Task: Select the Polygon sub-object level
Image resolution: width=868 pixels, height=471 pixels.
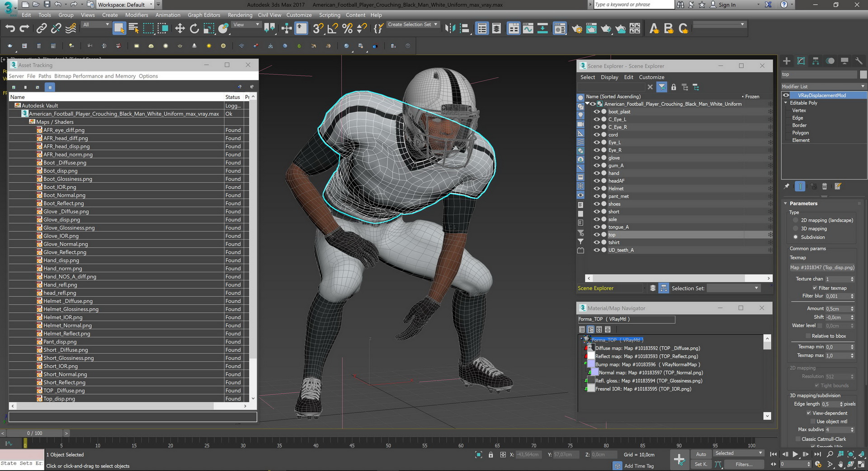Action: [800, 133]
